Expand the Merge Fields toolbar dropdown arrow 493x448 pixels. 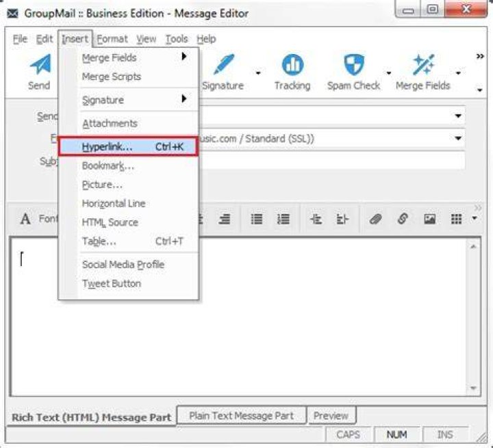pos(458,73)
